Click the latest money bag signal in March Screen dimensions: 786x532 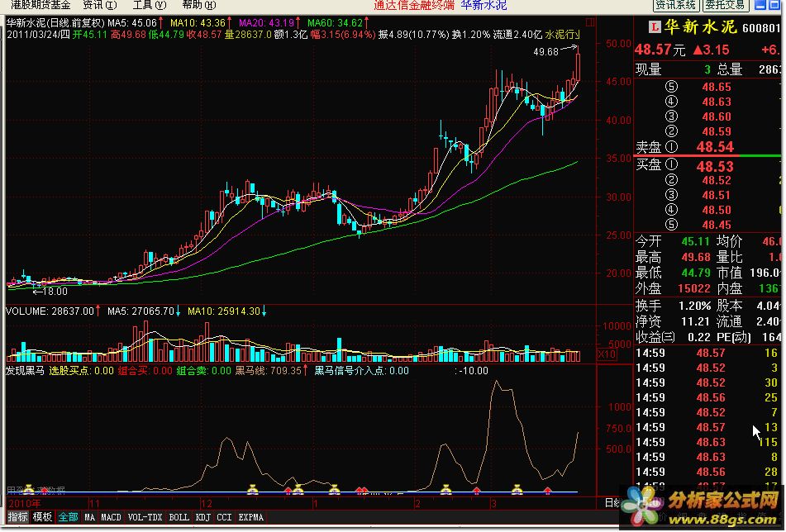click(517, 489)
